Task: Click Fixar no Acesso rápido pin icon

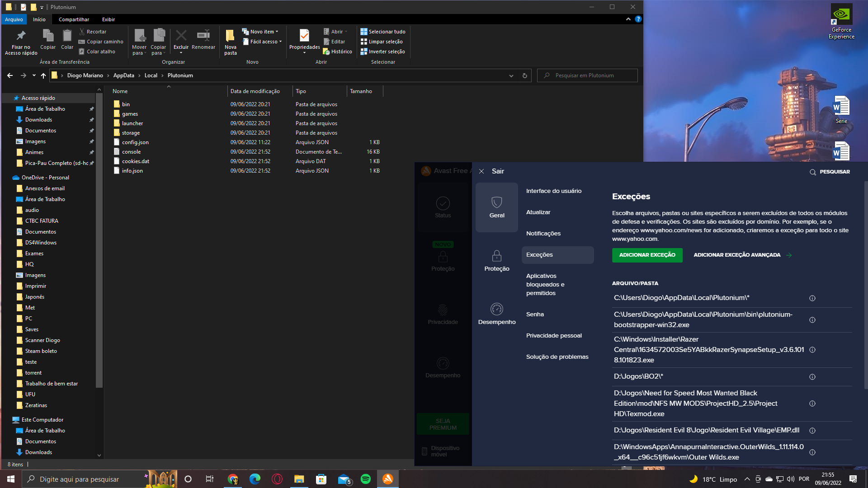Action: [x=21, y=35]
